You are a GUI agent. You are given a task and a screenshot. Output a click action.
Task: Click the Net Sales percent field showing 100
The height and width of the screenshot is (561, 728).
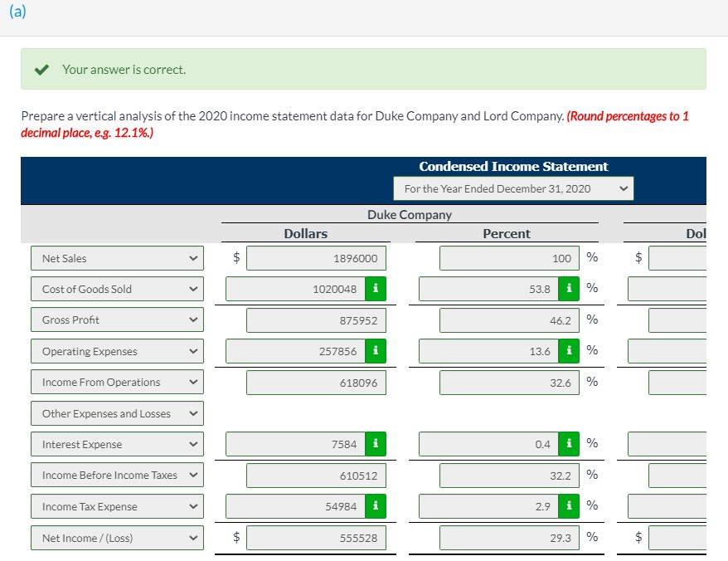click(x=508, y=258)
